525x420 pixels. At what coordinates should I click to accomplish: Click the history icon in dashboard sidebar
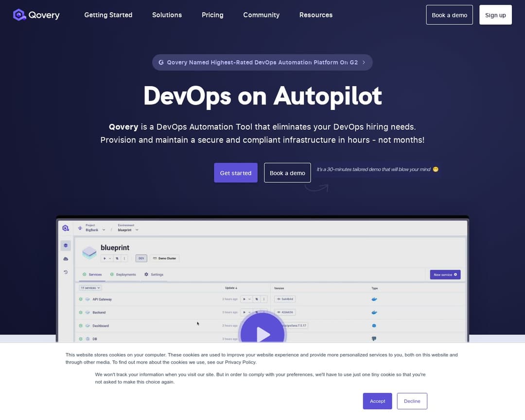[x=66, y=272]
